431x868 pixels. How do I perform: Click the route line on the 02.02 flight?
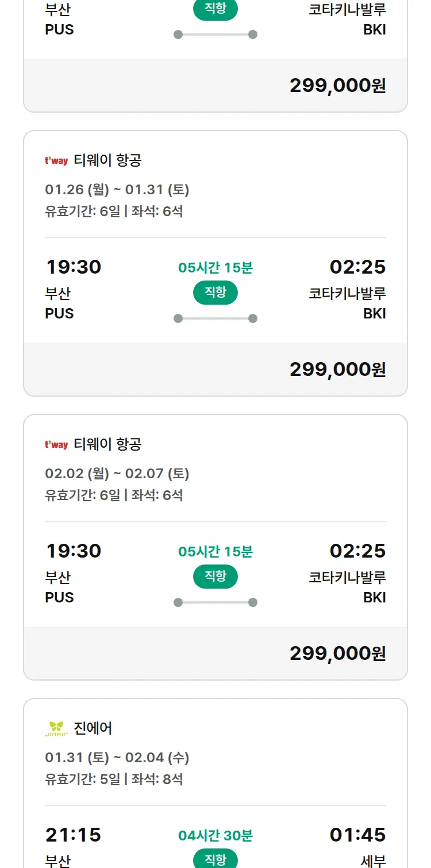pos(215,602)
